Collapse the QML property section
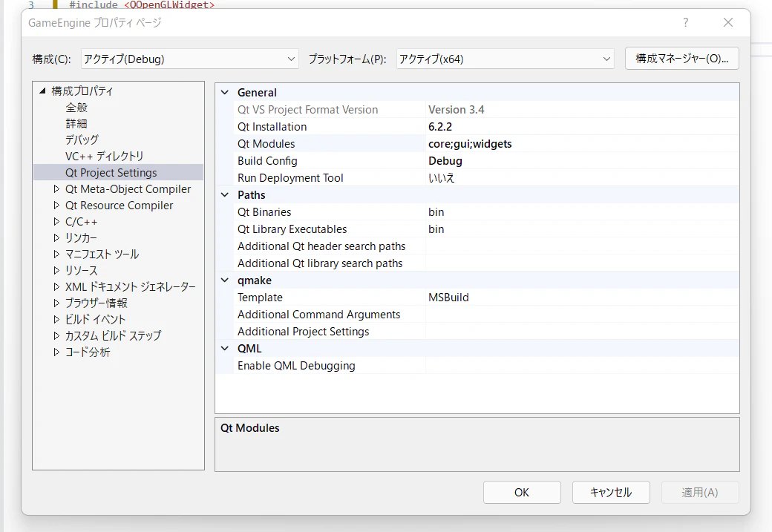Screen dimensions: 772x532 [x=225, y=349]
